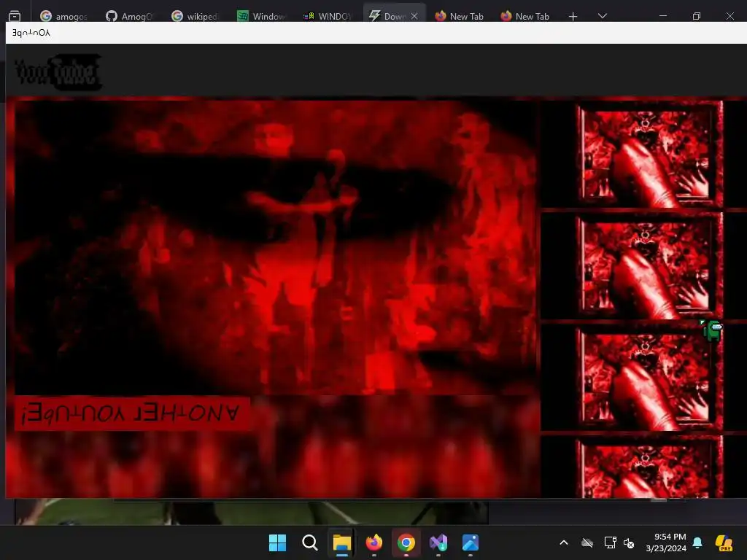This screenshot has width=747, height=560.
Task: Click the upside-down YouTube window title
Action: pyautogui.click(x=31, y=33)
